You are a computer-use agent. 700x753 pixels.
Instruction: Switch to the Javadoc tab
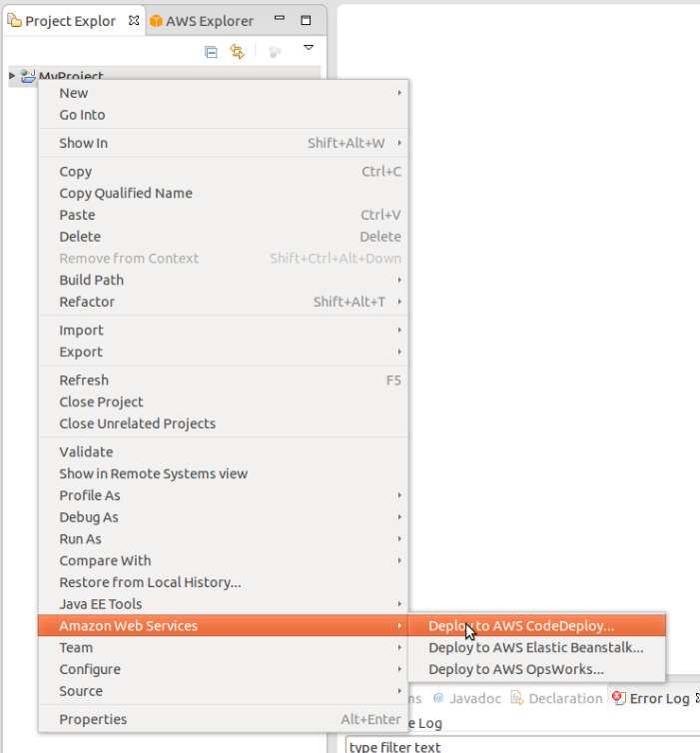467,698
